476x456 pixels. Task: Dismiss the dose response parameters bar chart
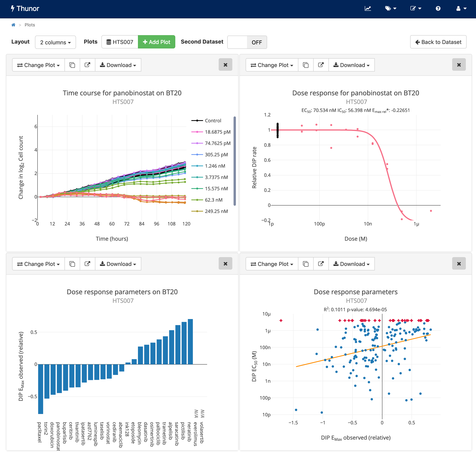click(x=225, y=263)
